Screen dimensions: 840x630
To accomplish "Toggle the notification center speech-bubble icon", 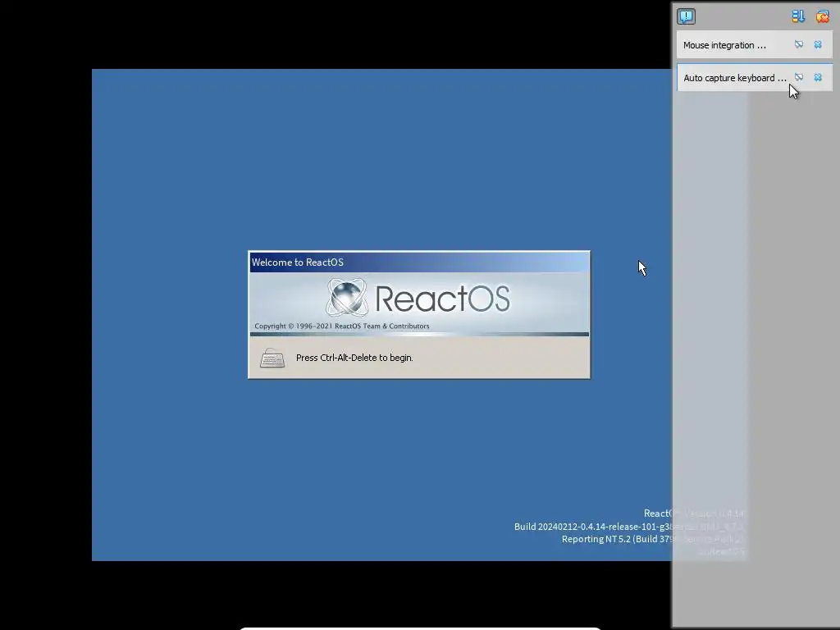I will (x=686, y=16).
